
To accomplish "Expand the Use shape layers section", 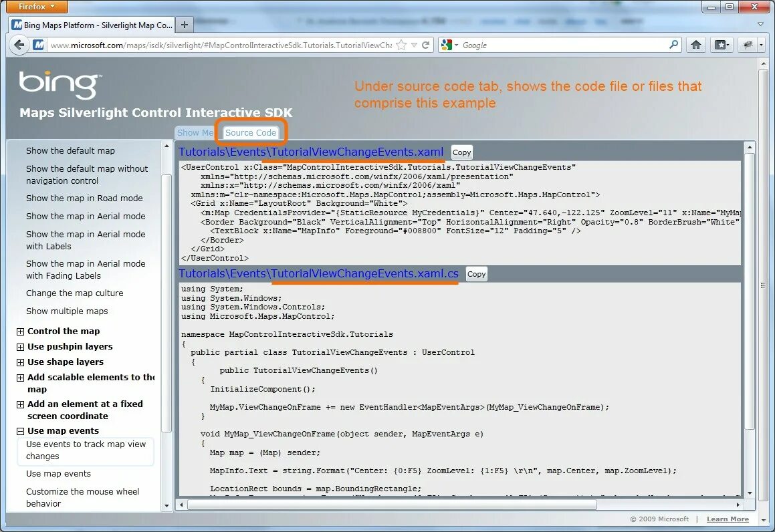I will (20, 362).
